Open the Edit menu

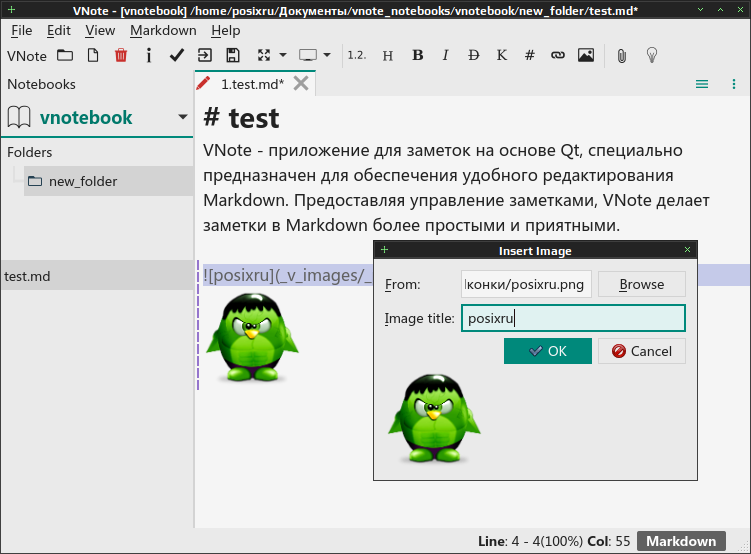[58, 31]
